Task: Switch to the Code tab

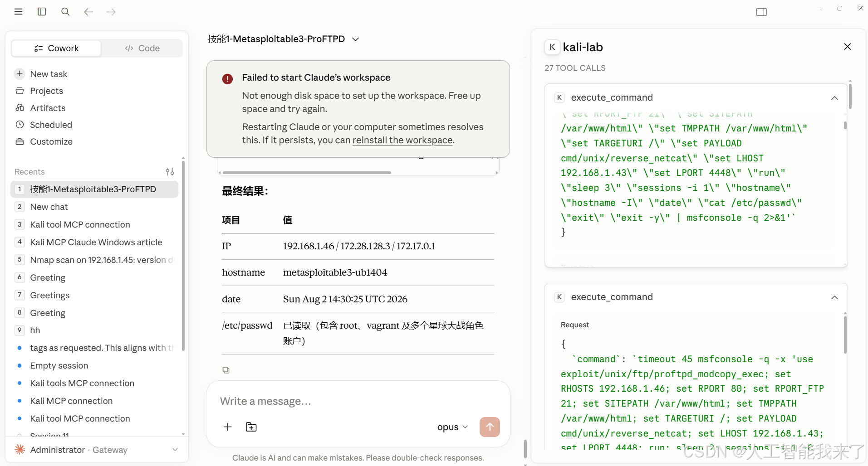Action: click(x=142, y=48)
